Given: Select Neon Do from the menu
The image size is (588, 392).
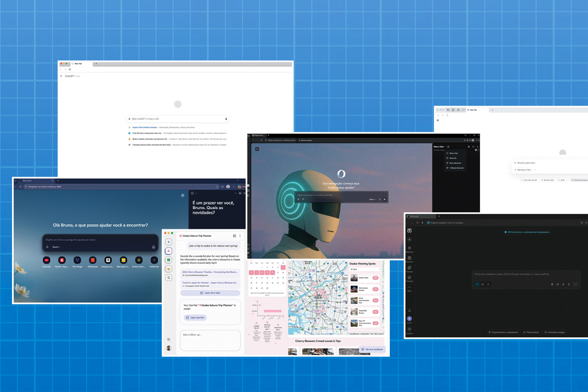Looking at the screenshot, I should pyautogui.click(x=453, y=158).
